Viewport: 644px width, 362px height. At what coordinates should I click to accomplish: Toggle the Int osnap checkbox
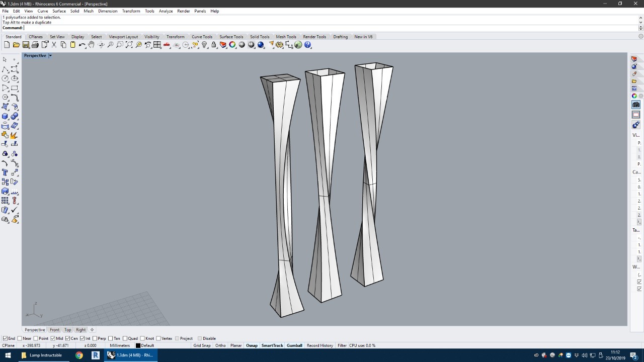pyautogui.click(x=82, y=338)
